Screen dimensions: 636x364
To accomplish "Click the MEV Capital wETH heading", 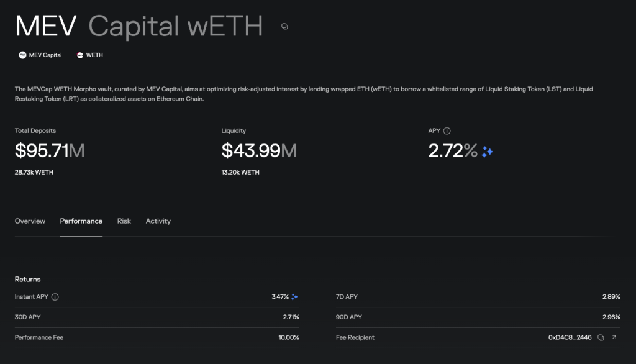I will pyautogui.click(x=139, y=26).
